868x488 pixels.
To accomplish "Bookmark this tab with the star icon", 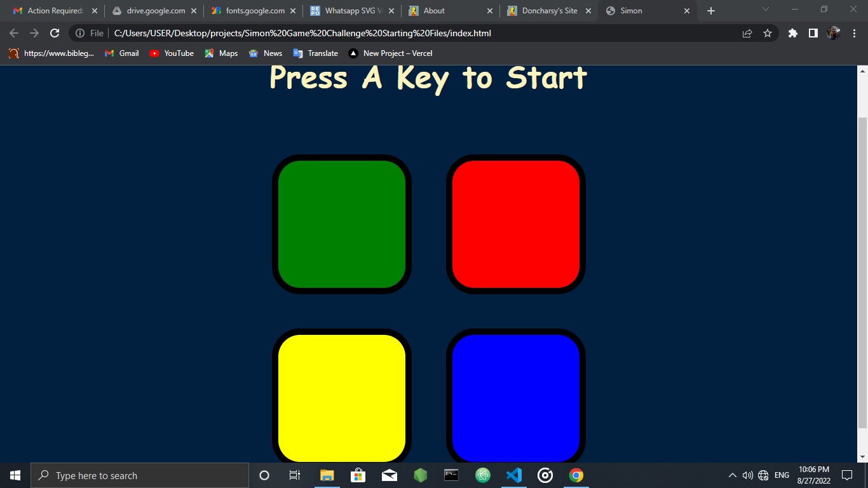I will click(768, 33).
